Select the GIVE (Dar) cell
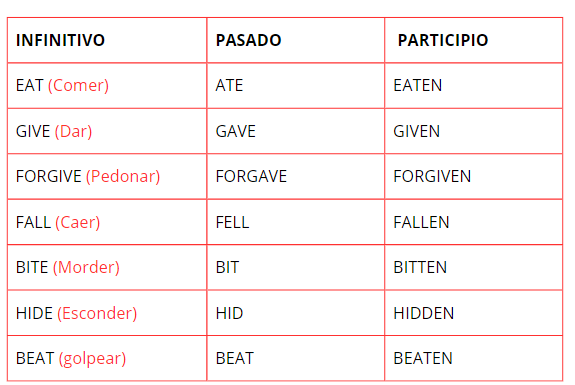Screen dimensions: 575x385 coord(107,131)
